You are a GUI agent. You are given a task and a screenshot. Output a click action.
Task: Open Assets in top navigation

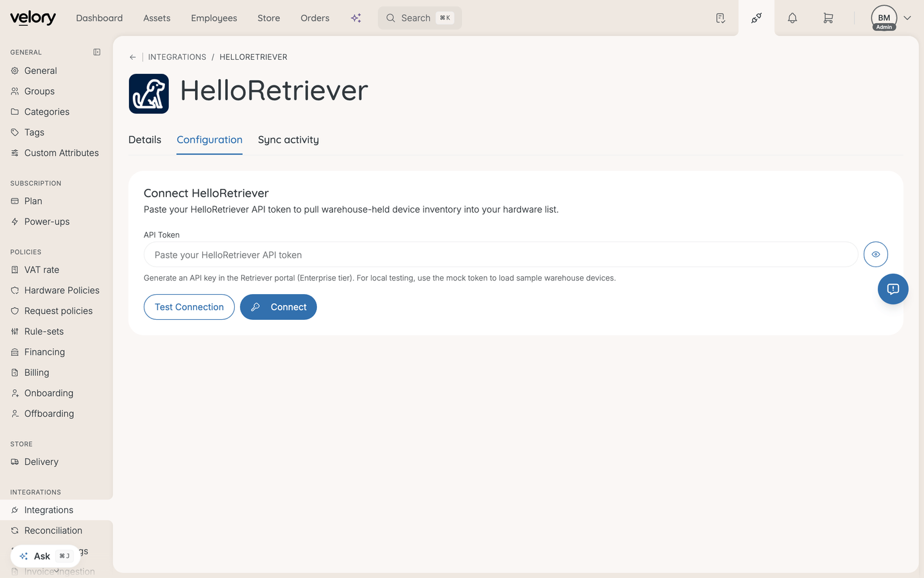pyautogui.click(x=157, y=18)
